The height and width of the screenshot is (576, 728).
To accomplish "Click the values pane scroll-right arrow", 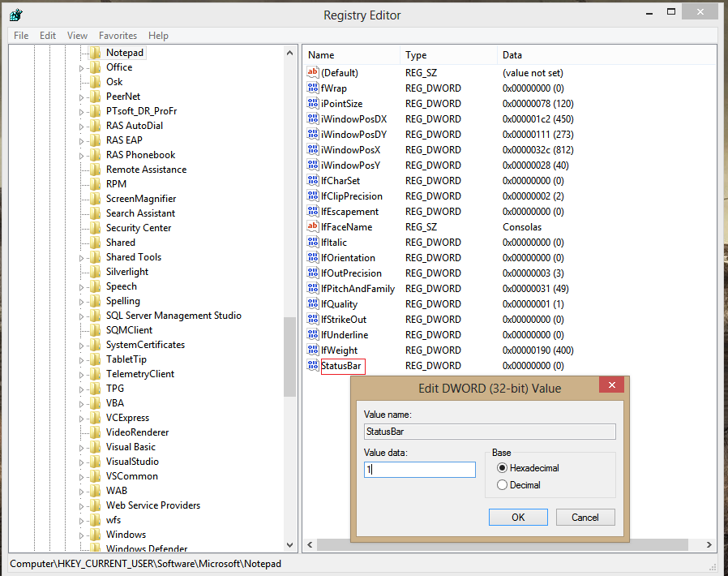I will pos(709,544).
